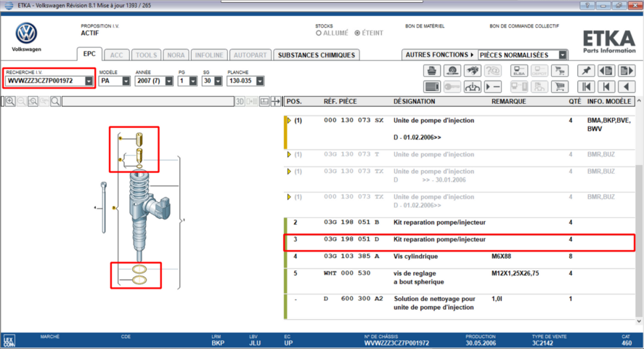
Task: Select the ALLUMÉ stock radio button
Action: [318, 33]
